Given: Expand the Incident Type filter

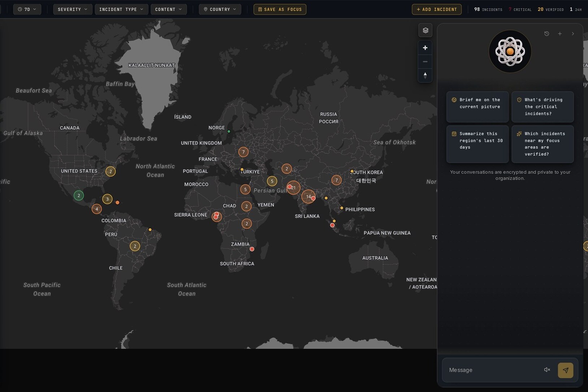Looking at the screenshot, I should 121,9.
